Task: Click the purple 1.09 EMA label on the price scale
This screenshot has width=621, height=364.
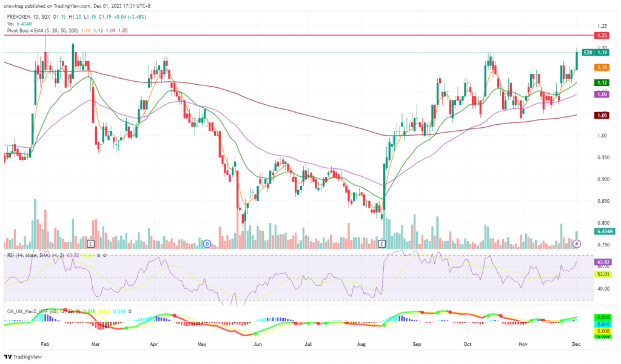Action: (x=602, y=94)
